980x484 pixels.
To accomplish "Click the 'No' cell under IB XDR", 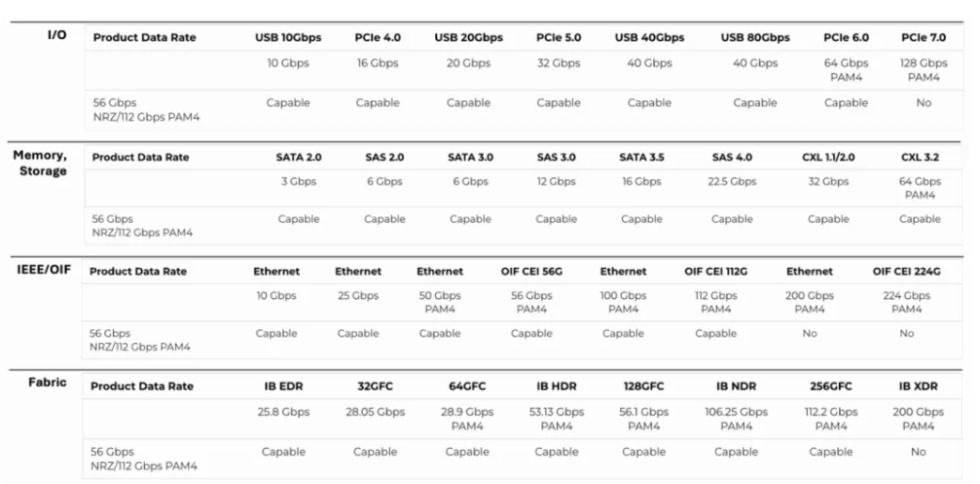I will click(x=918, y=452).
